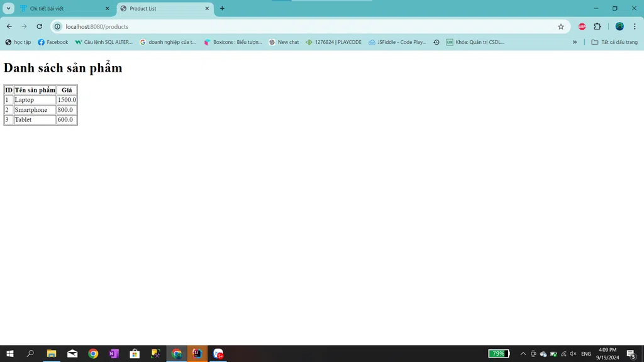This screenshot has width=644, height=362.
Task: Switch the ENG input language indicator
Action: (586, 354)
